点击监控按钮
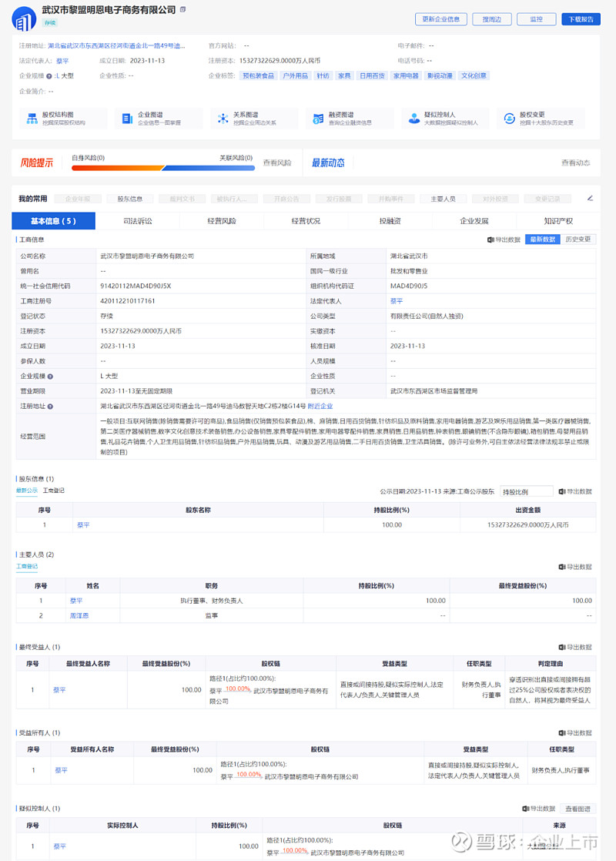616x861 pixels. [536, 18]
